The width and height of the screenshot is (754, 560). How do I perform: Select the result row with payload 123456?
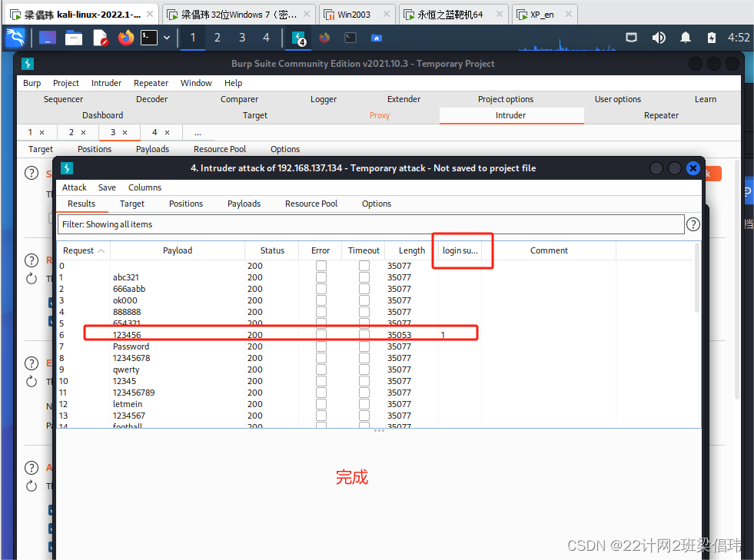(x=375, y=335)
